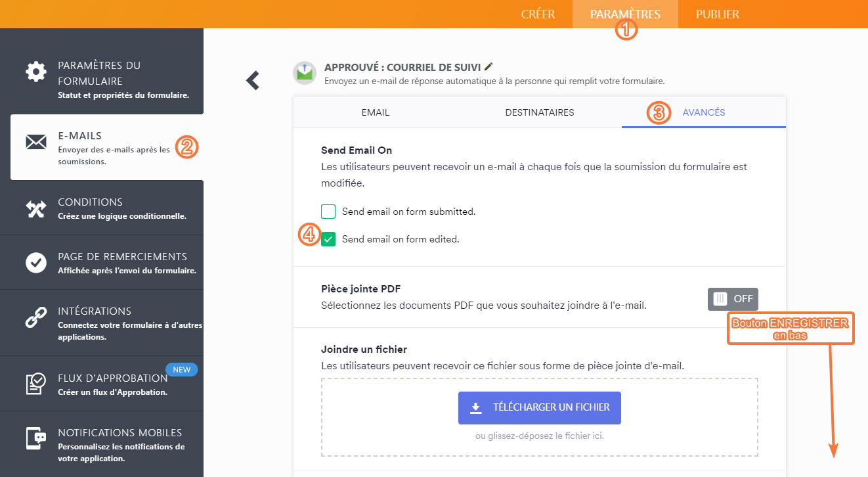Click the envelope icon for E-mails

pyautogui.click(x=36, y=142)
